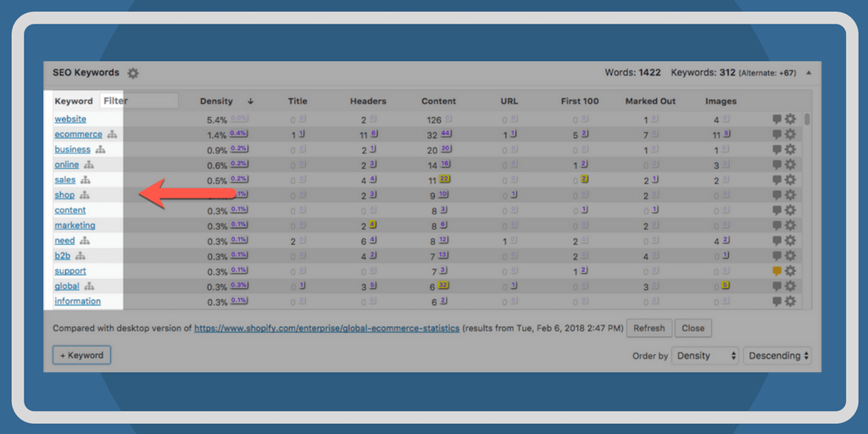
Task: Click the hierarchy icon next to ecommerce
Action: 112,135
